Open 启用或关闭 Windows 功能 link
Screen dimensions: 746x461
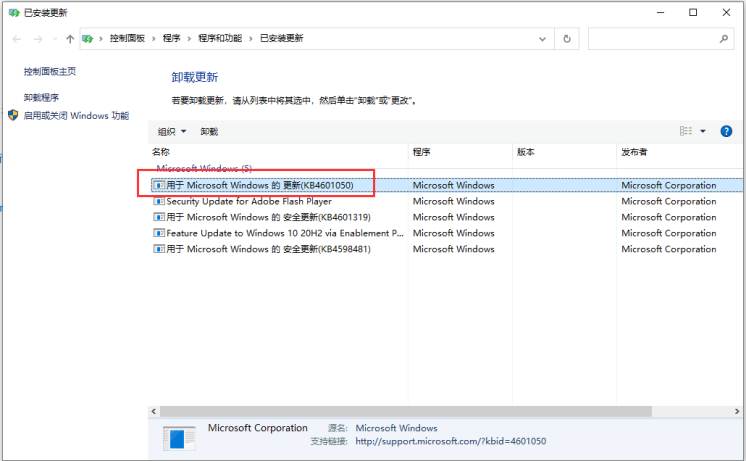pyautogui.click(x=76, y=116)
